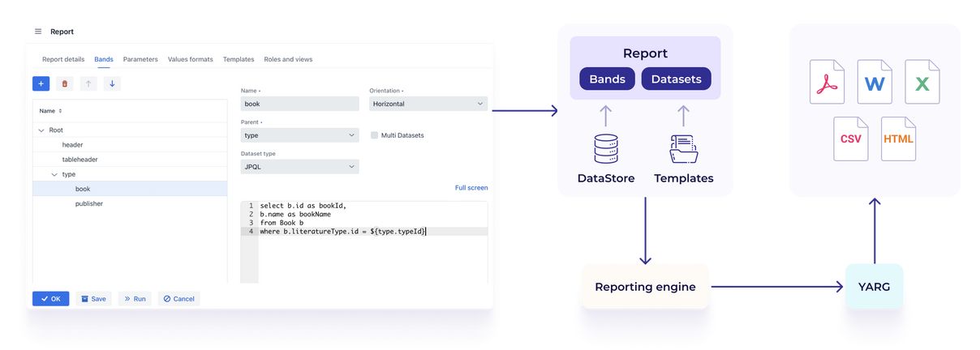Viewport: 980px width, 350px height.
Task: Click inside the JPQL query editor on line 4
Action: 372,232
